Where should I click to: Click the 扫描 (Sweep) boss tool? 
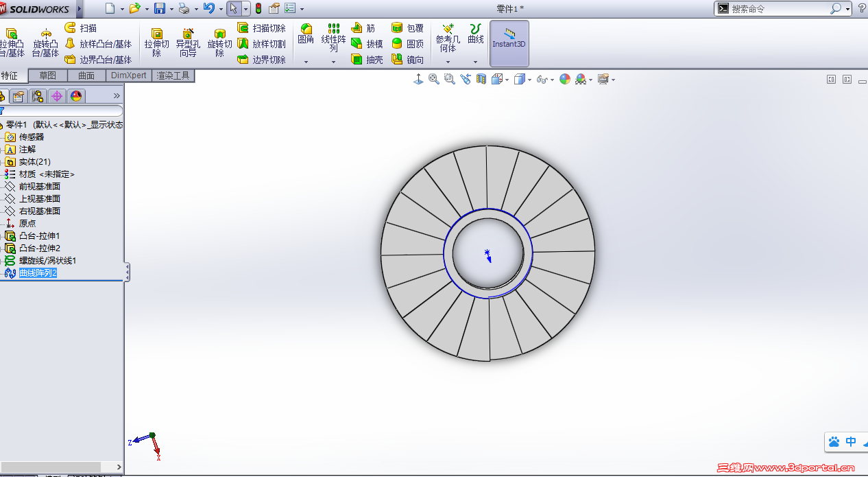click(81, 28)
